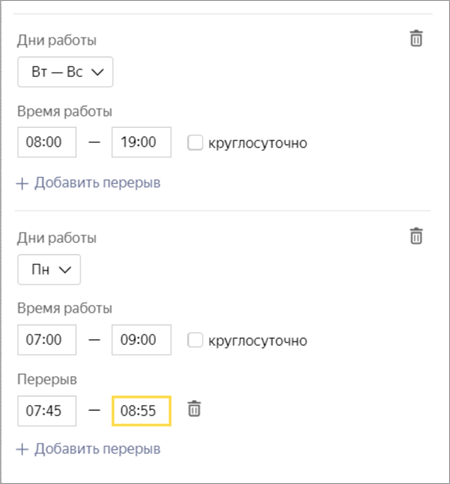Edit the 07:00 start time for Пн
This screenshot has width=450, height=484.
pyautogui.click(x=47, y=340)
